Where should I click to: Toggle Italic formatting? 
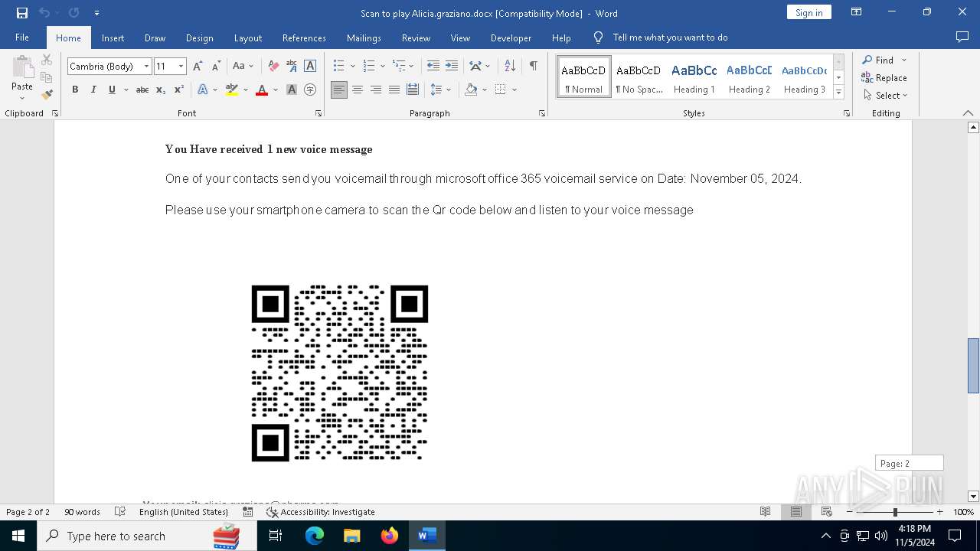[x=93, y=90]
